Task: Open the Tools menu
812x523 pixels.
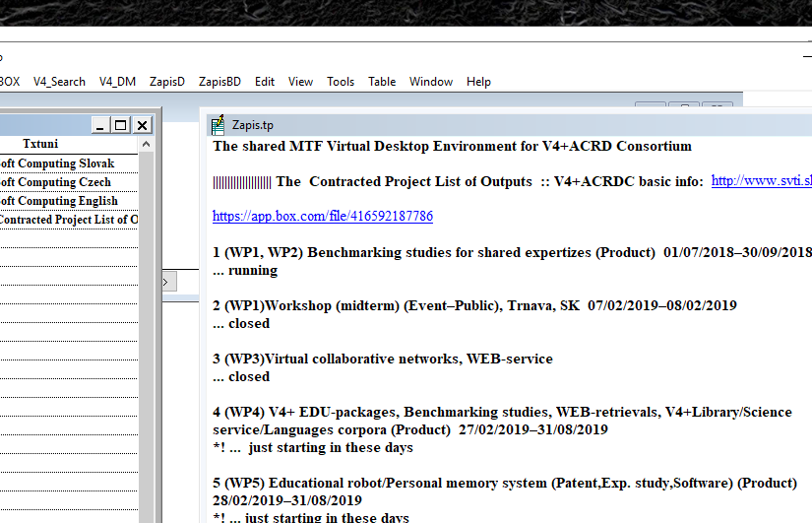Action: pos(341,82)
